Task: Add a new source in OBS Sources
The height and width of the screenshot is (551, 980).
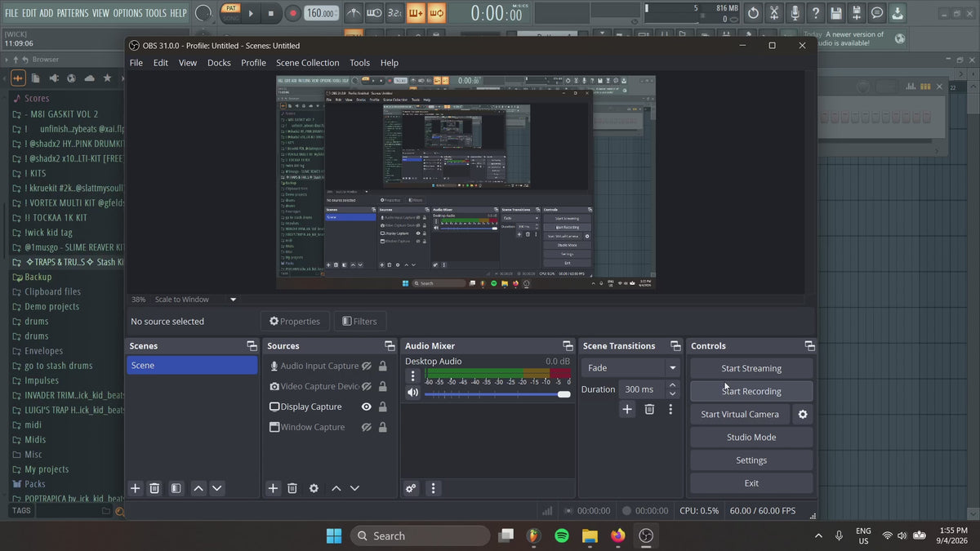Action: click(x=274, y=488)
